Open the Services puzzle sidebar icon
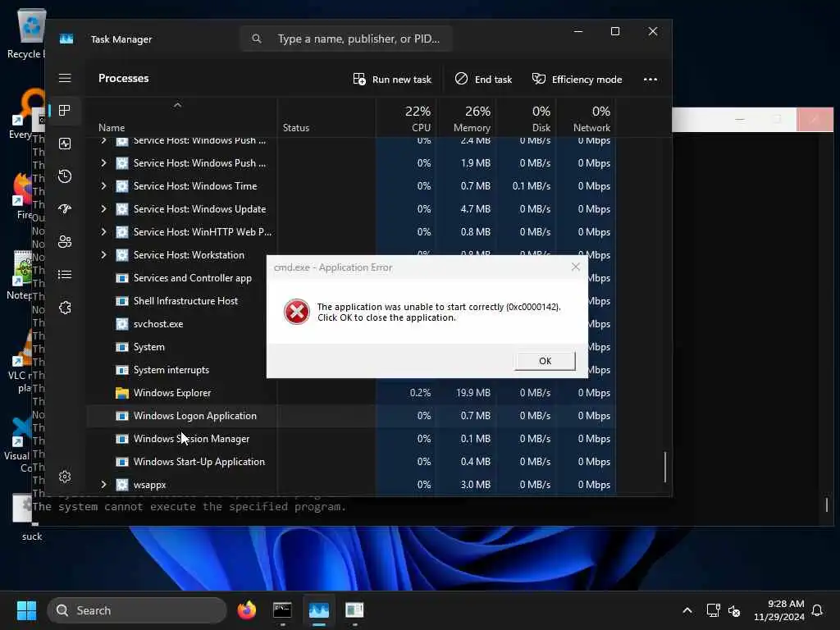Screen dimensions: 840x630 click(65, 308)
